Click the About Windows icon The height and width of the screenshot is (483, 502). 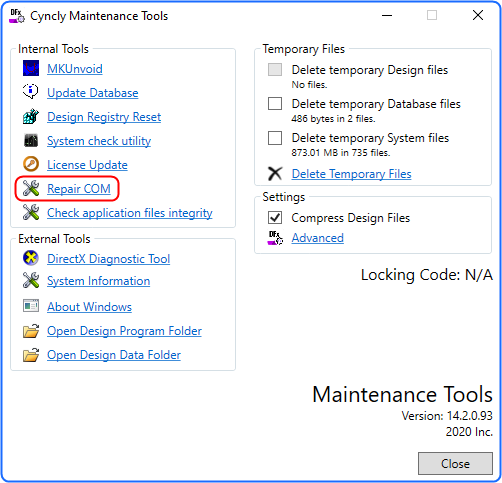[x=31, y=306]
